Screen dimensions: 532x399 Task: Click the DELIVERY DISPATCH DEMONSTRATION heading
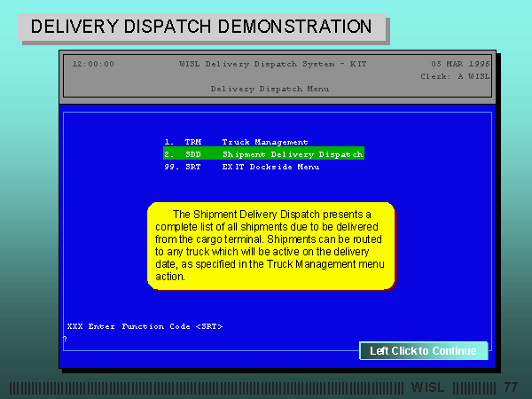(201, 27)
